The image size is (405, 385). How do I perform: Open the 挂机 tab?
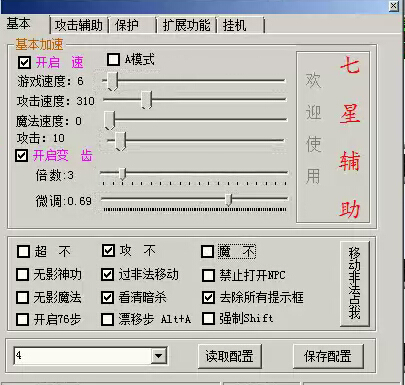click(235, 25)
